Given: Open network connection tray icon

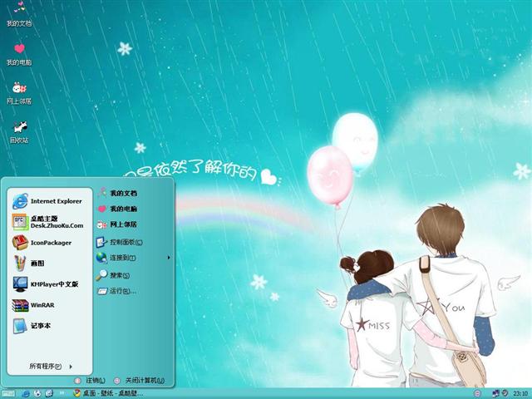Looking at the screenshot, I should (495, 393).
